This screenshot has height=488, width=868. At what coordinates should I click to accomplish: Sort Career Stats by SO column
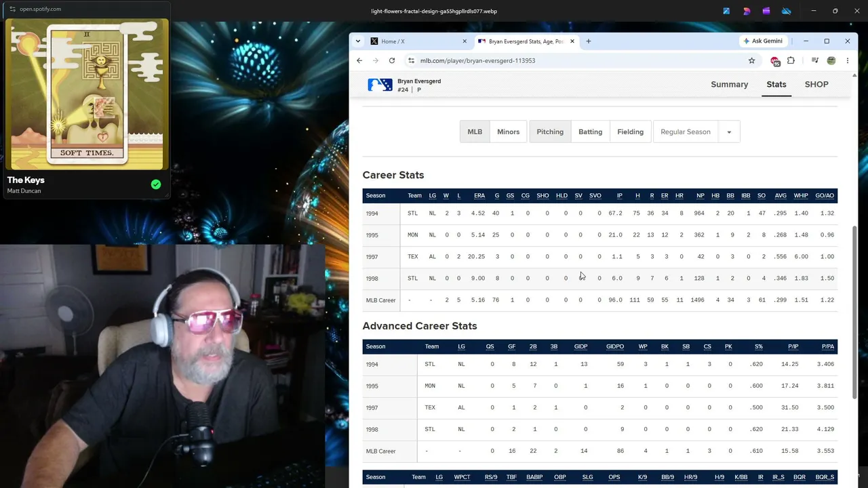(x=762, y=196)
